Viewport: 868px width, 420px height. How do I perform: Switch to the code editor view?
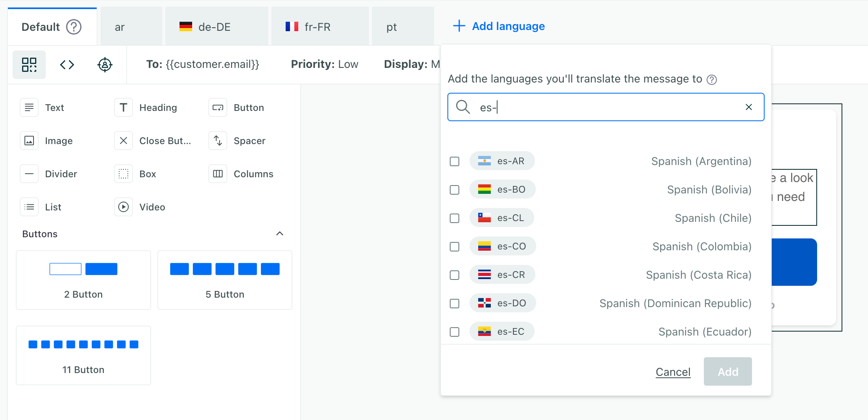click(67, 64)
